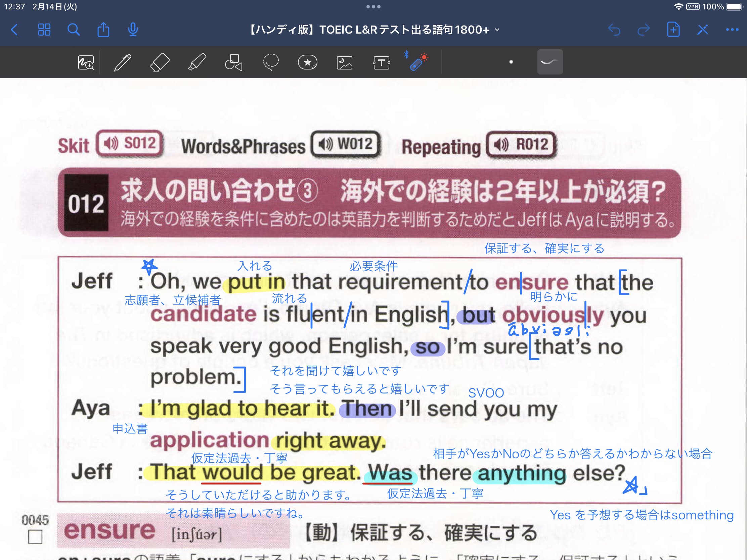Undo the last annotation
Viewport: 747px width, 560px height.
(615, 30)
